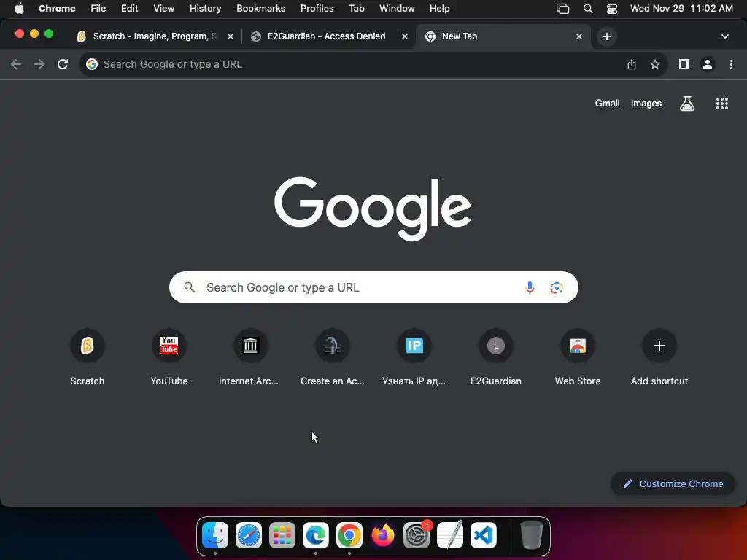The width and height of the screenshot is (747, 560).
Task: Open the Chrome application menu
Action: (57, 9)
